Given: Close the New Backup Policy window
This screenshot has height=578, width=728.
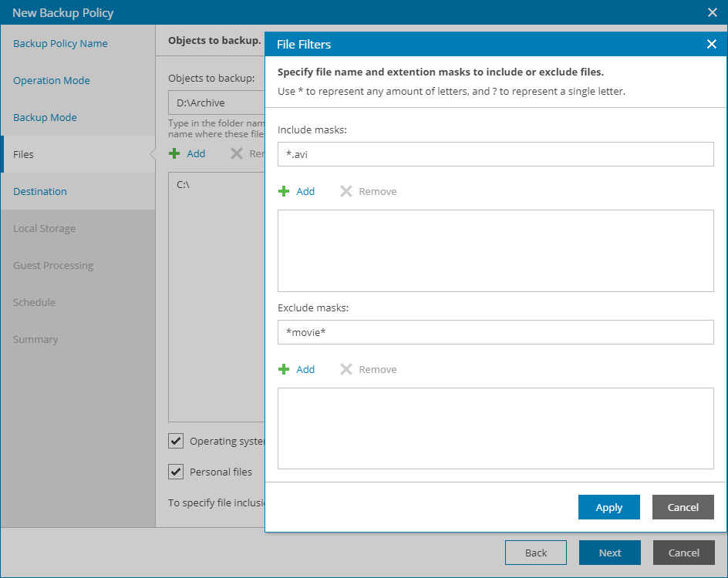Looking at the screenshot, I should (712, 12).
